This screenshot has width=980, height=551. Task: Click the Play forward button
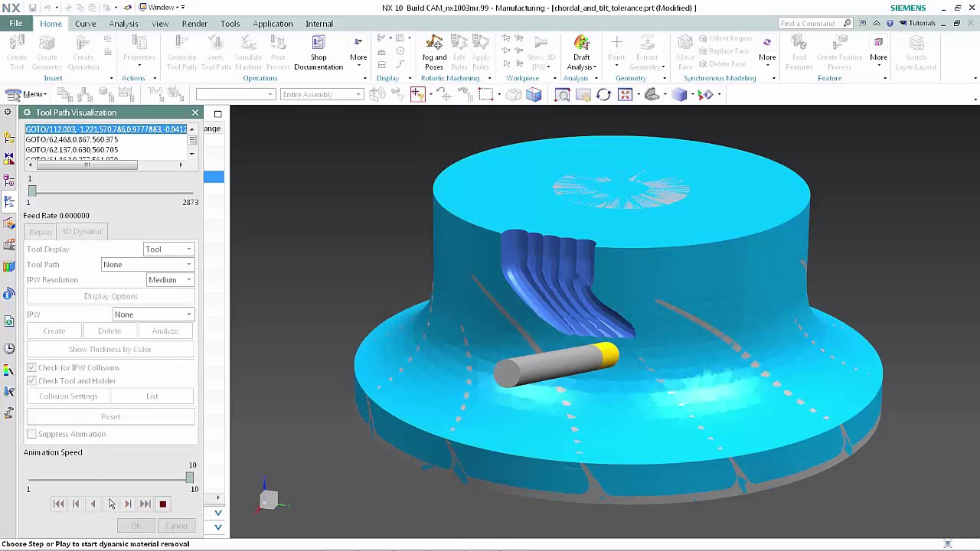point(111,504)
